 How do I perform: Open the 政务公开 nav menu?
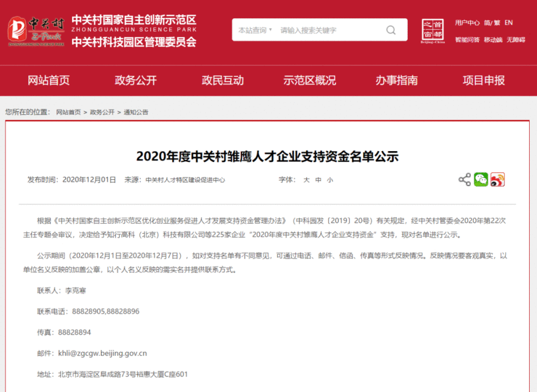tap(135, 80)
